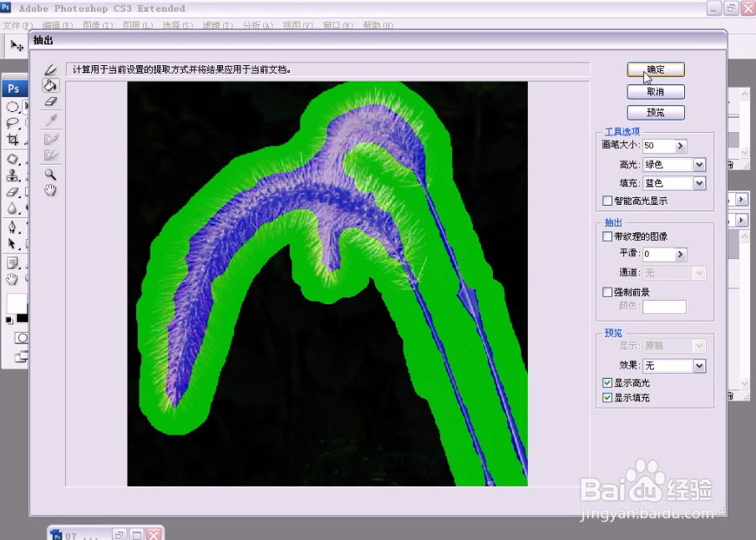
Task: Select the Elliptical Marquee tool in main toolbox
Action: pos(13,107)
